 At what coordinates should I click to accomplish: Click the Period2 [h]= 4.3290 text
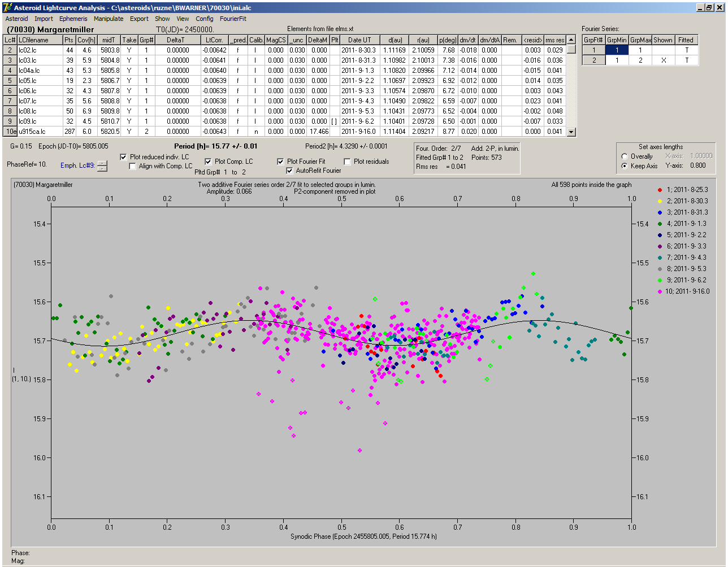click(346, 146)
